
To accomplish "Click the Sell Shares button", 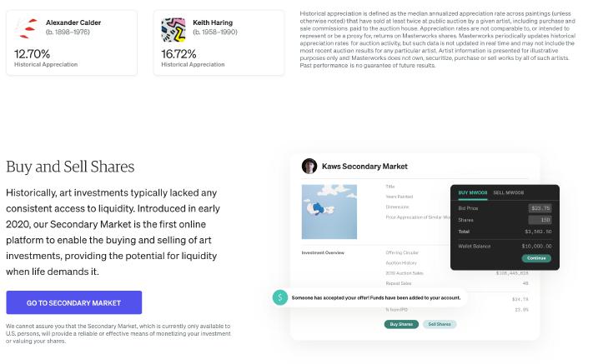I will [440, 324].
